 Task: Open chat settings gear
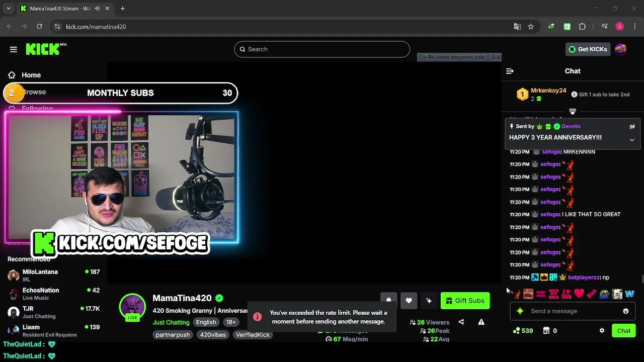coord(602,331)
